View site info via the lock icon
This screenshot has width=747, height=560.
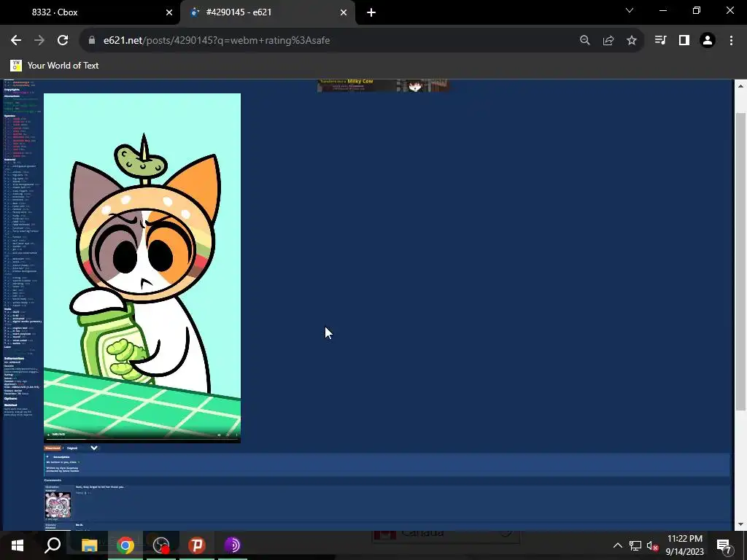[x=92, y=41]
